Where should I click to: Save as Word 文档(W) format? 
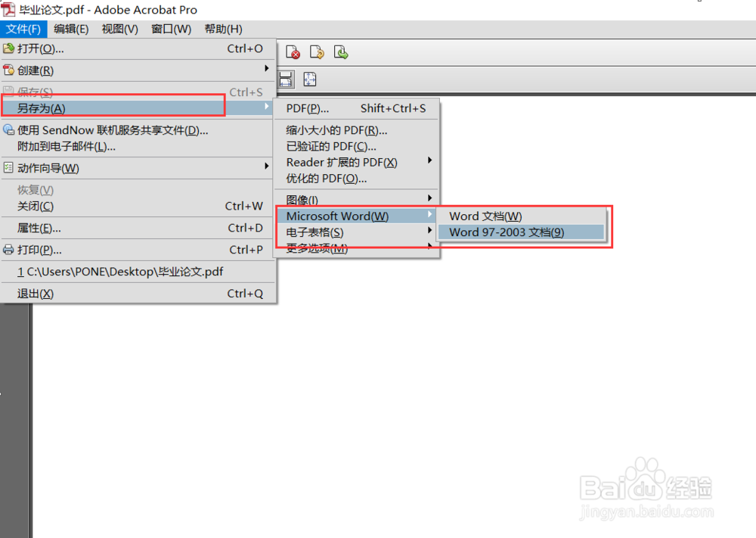tap(521, 216)
